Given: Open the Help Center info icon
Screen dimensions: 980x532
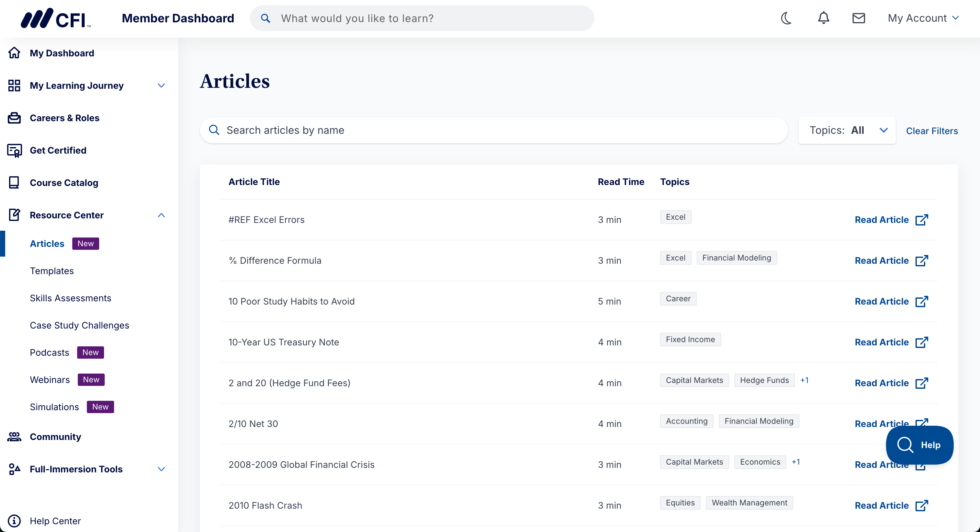Looking at the screenshot, I should pos(15,521).
